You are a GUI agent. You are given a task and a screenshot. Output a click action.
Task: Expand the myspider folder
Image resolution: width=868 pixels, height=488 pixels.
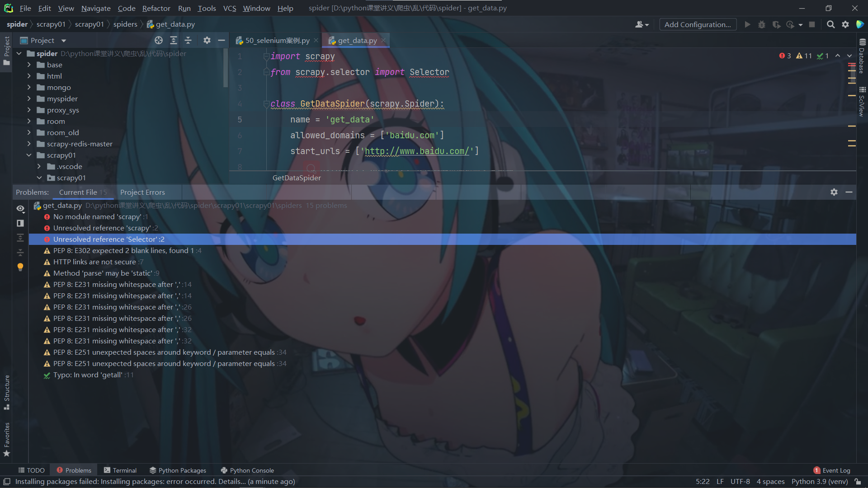coord(29,99)
